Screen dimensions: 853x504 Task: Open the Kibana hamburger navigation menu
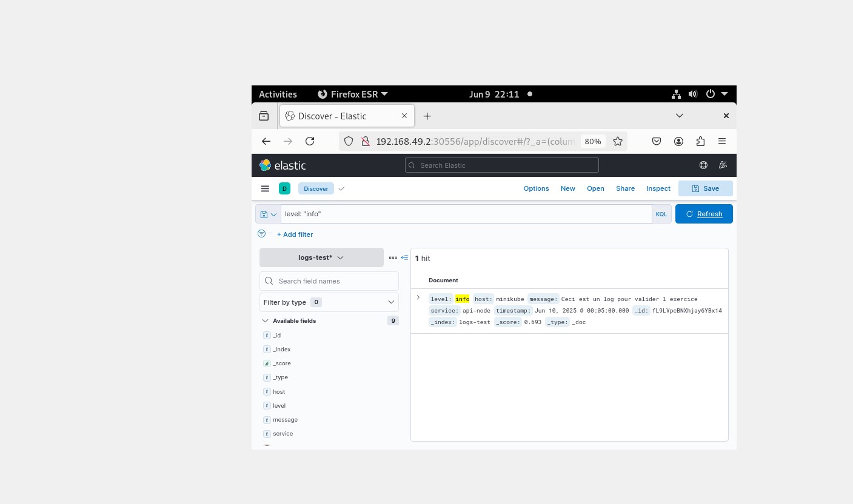(265, 188)
